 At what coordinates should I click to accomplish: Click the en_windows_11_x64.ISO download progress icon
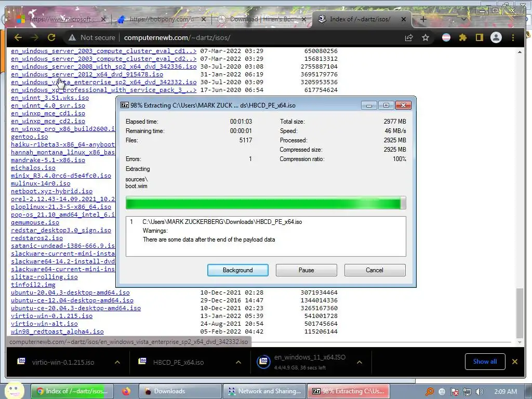tap(264, 362)
